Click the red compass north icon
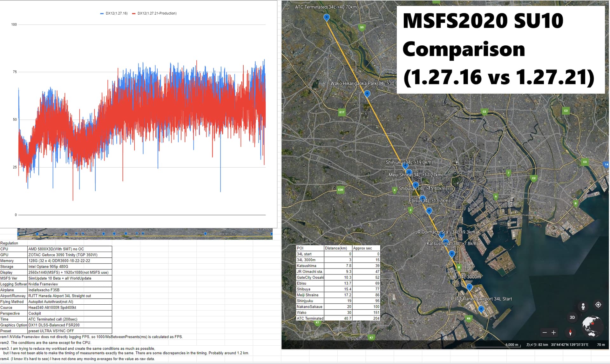This screenshot has height=364, width=610. pyautogui.click(x=570, y=333)
